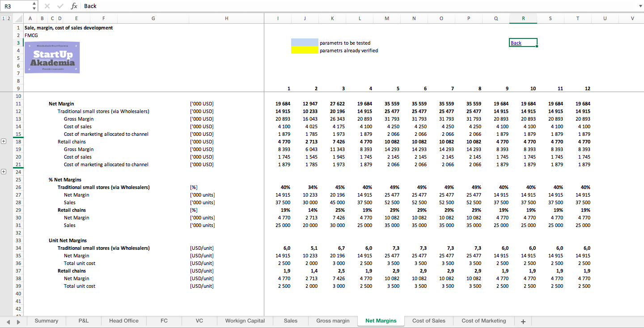Click the Name Box showing R3

17,6
